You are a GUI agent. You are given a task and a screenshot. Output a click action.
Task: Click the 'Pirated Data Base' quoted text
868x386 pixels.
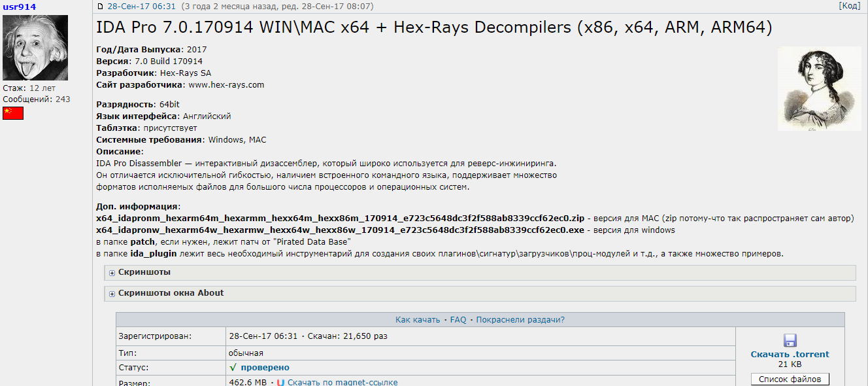[312, 242]
